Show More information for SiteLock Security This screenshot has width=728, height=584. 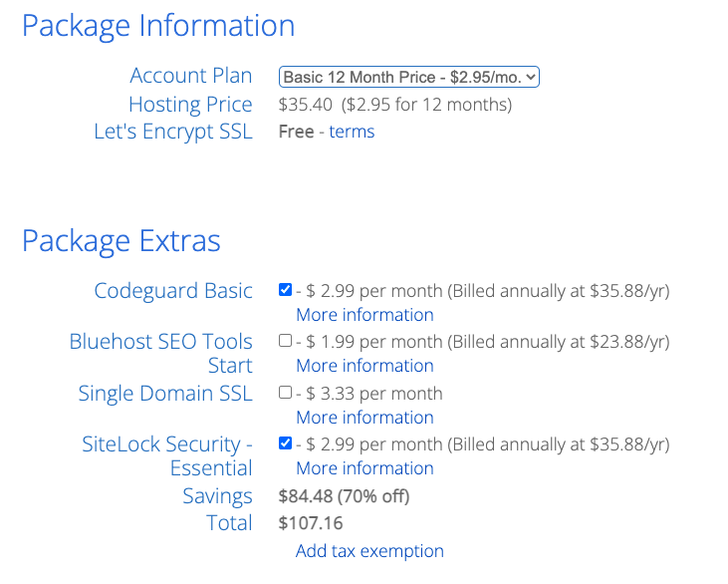coord(364,468)
